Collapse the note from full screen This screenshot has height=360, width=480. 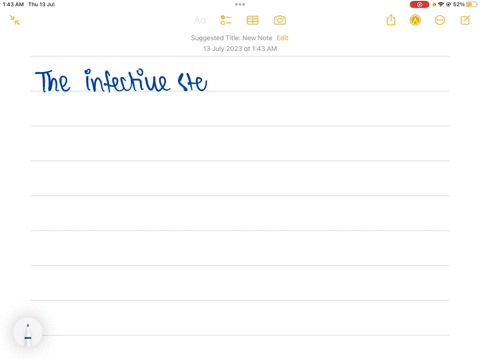coord(15,20)
